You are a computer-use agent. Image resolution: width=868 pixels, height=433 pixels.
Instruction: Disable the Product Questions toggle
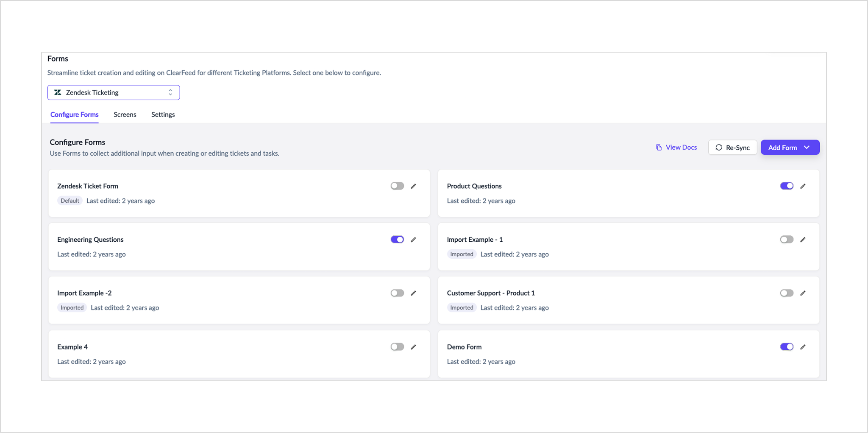[x=787, y=186]
